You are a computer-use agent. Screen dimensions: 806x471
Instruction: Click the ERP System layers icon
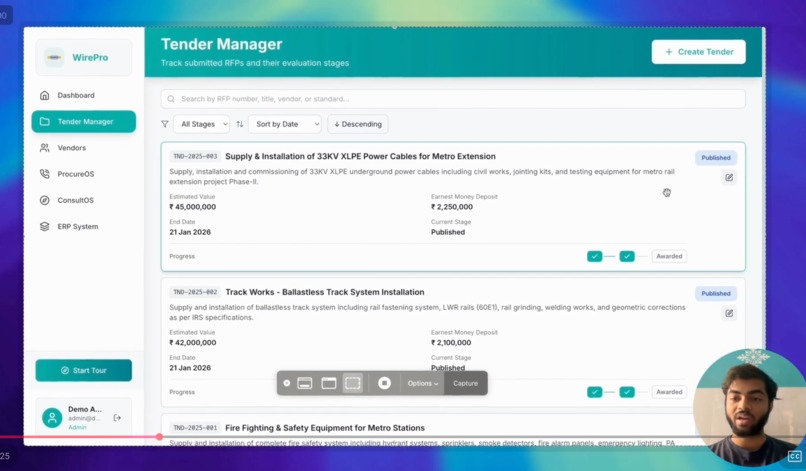(x=45, y=226)
